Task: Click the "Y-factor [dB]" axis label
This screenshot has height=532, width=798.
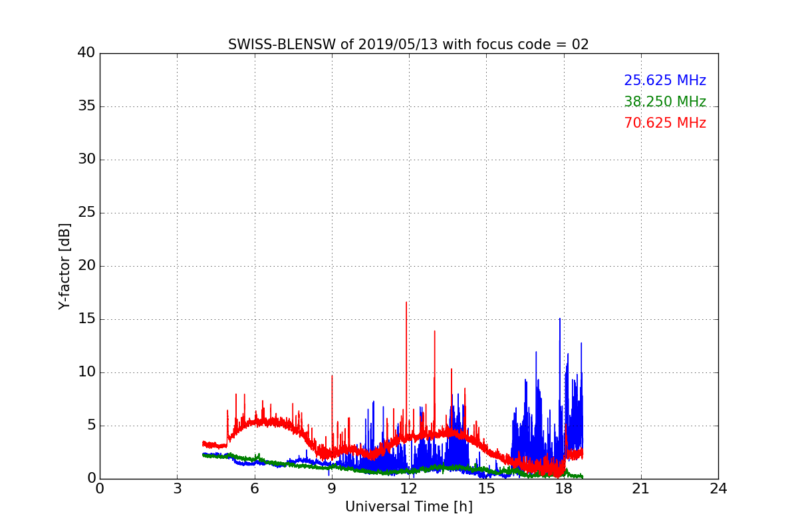Action: [65, 266]
